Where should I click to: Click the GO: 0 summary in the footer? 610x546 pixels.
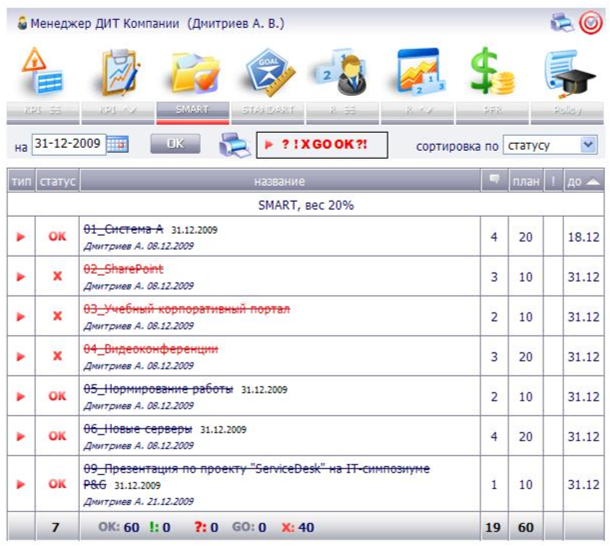click(x=249, y=527)
